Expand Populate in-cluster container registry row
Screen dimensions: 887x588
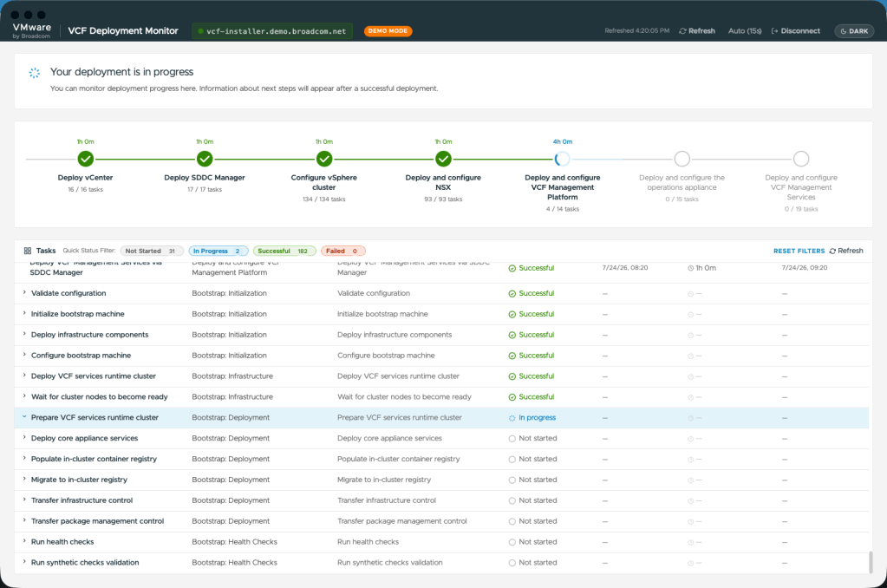point(24,458)
